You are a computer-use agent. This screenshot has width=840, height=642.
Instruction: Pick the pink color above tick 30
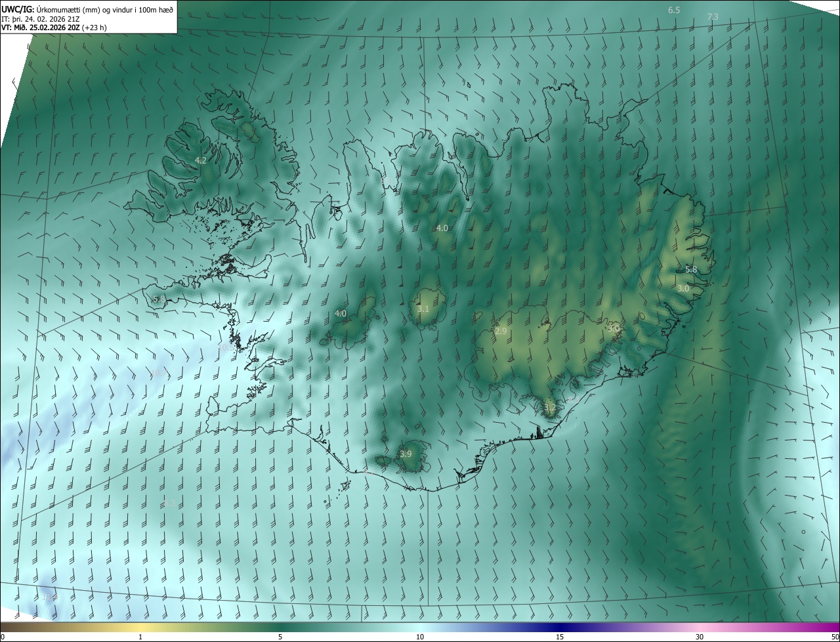click(700, 627)
